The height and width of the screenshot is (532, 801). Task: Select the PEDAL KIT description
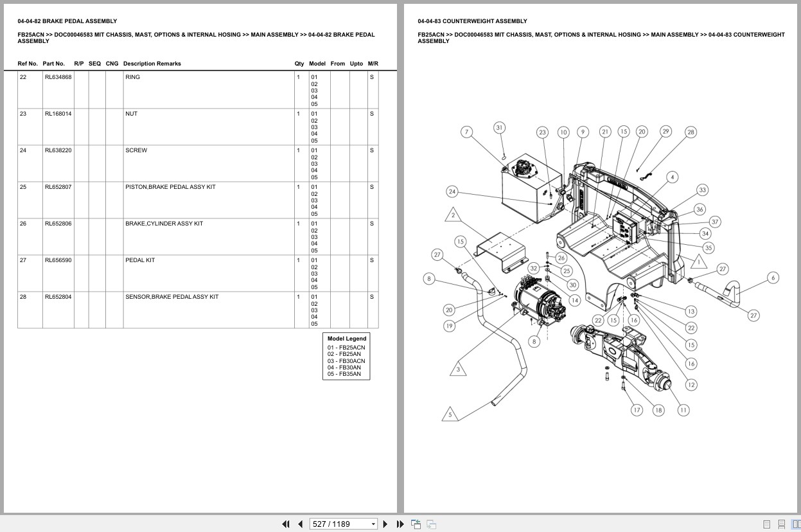click(140, 260)
